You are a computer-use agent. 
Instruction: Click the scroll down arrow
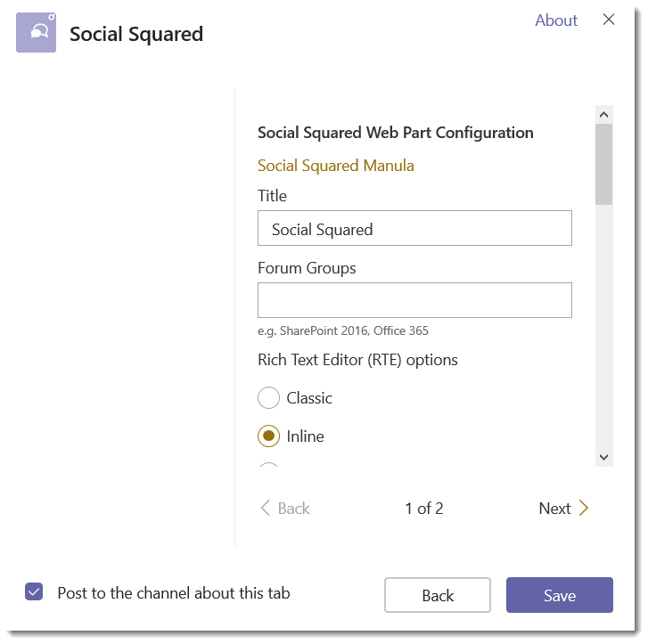click(x=604, y=457)
